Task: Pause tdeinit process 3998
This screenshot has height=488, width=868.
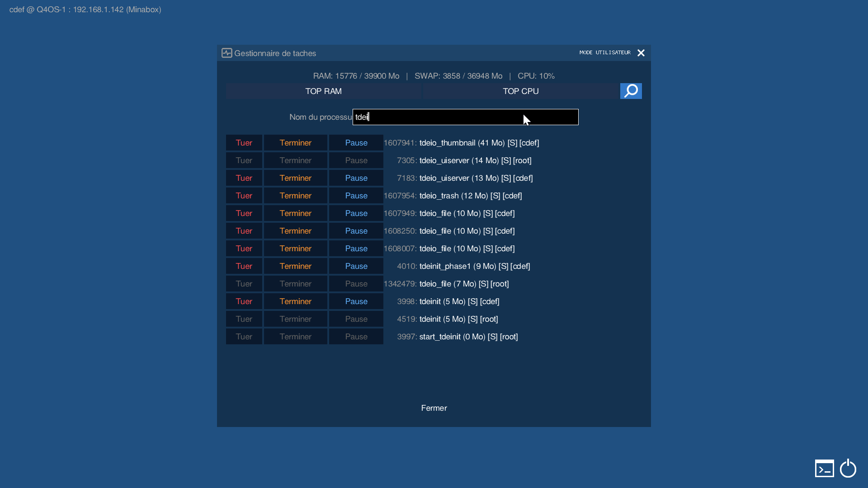Action: point(356,301)
